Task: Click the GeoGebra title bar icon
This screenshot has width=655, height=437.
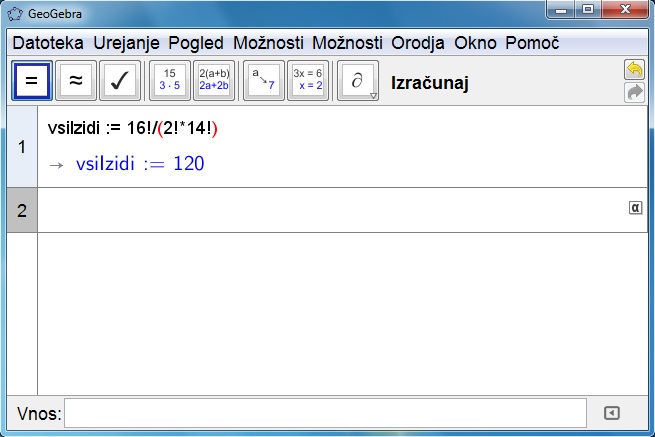Action: (x=15, y=14)
